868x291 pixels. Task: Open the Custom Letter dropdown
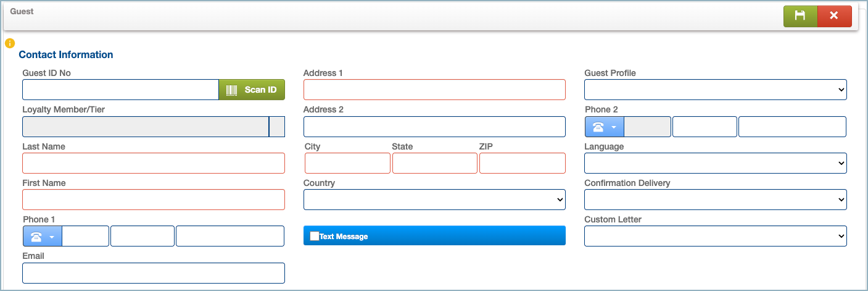pos(715,236)
